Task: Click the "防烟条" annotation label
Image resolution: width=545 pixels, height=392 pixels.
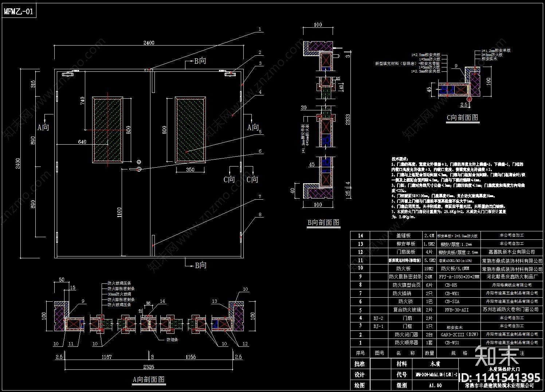Action: pyautogui.click(x=172, y=340)
